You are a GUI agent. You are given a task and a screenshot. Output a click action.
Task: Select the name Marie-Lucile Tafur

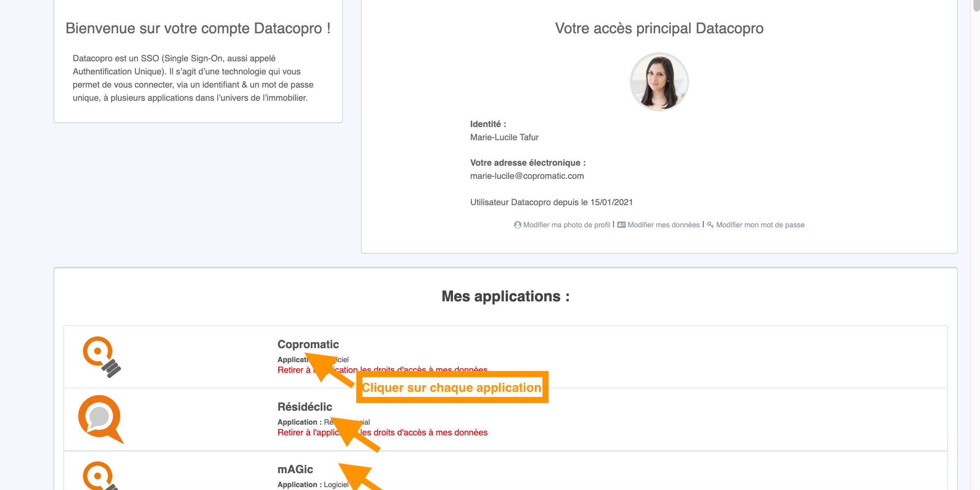[504, 137]
